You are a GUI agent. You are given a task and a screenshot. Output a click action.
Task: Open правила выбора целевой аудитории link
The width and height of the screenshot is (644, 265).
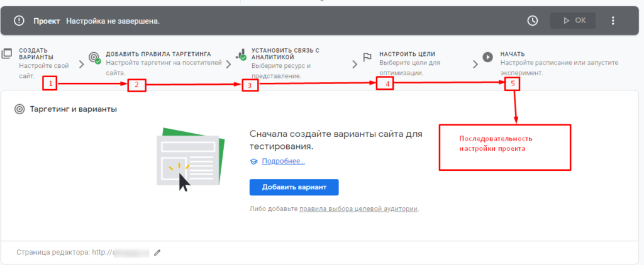(x=358, y=208)
